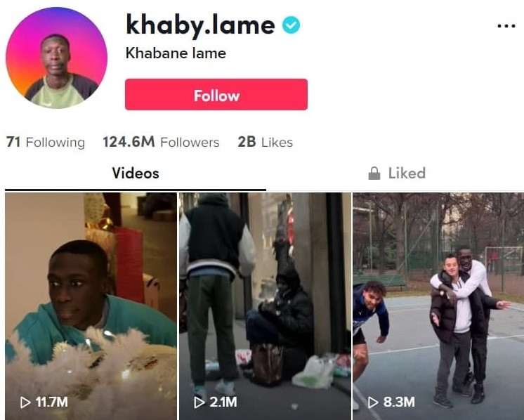Click the 8.3M view count label
The height and width of the screenshot is (420, 524).
click(x=399, y=402)
